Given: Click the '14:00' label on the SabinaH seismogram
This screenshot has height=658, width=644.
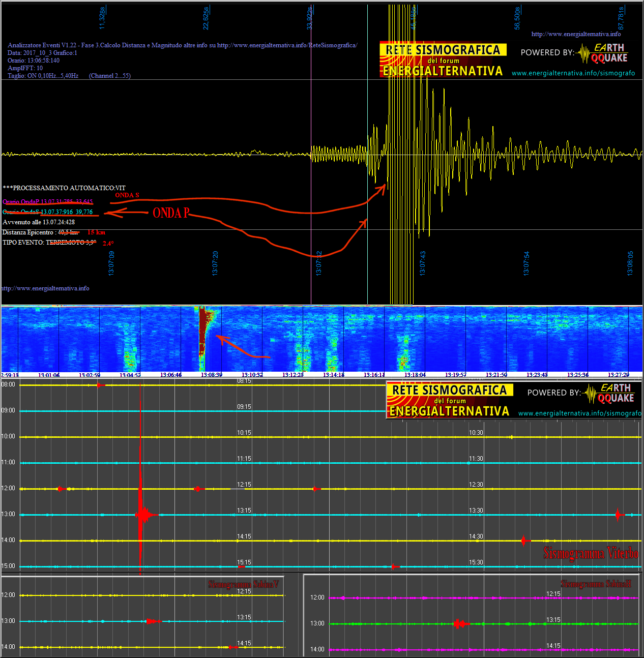Looking at the screenshot, I should click(317, 649).
